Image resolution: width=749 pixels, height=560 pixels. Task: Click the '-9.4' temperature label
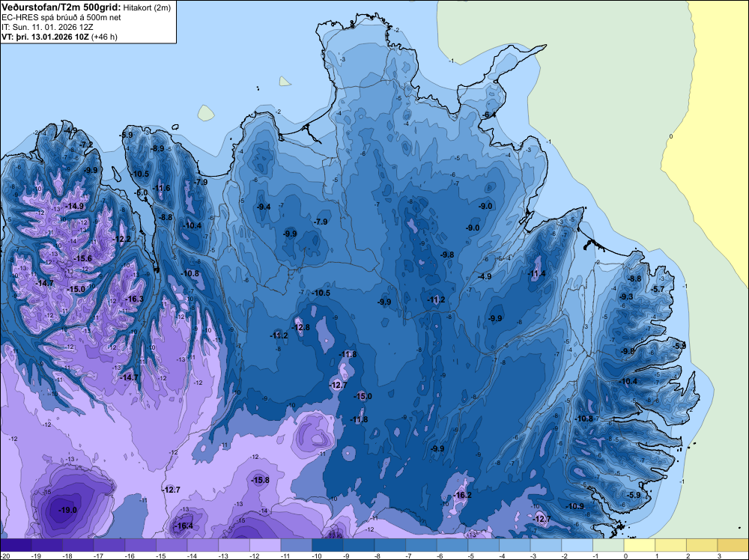[x=264, y=207]
